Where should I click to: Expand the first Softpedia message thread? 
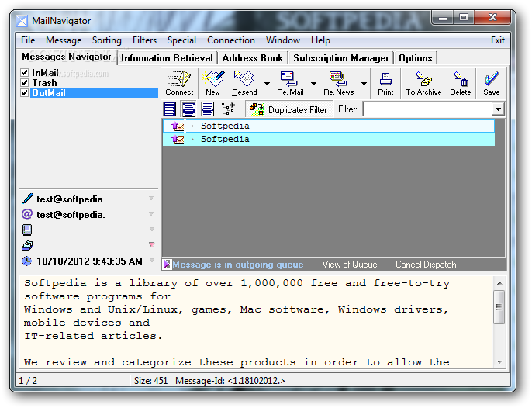[192, 126]
